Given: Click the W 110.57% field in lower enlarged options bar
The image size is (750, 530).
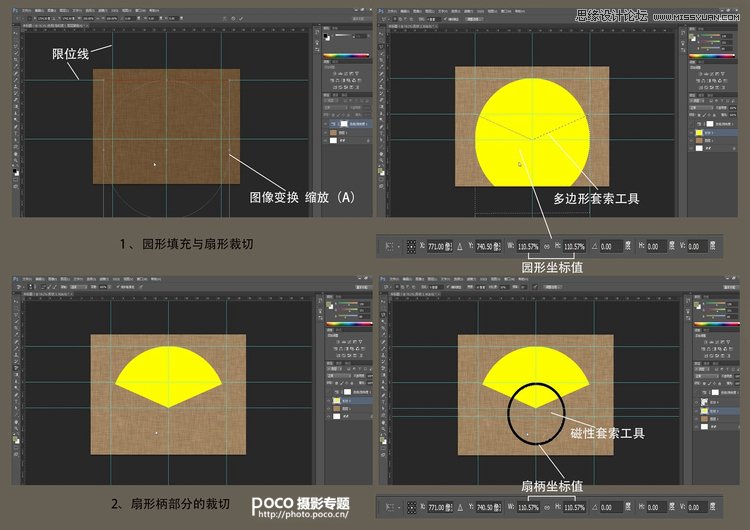Looking at the screenshot, I should point(529,508).
